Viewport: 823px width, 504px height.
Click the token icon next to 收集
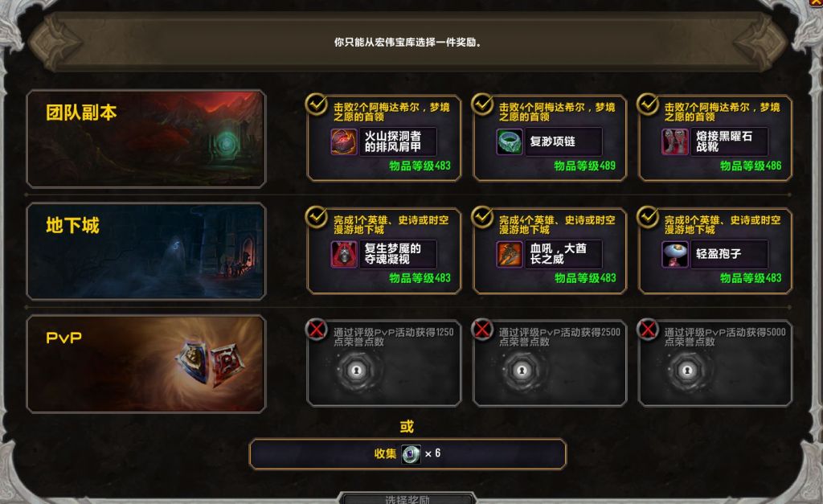[411, 453]
